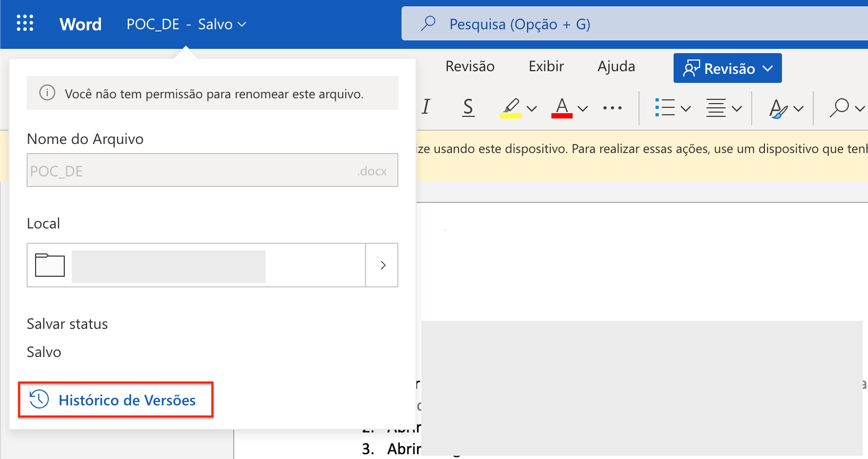This screenshot has height=459, width=868.
Task: Click the 'Salvar status' label
Action: click(67, 324)
